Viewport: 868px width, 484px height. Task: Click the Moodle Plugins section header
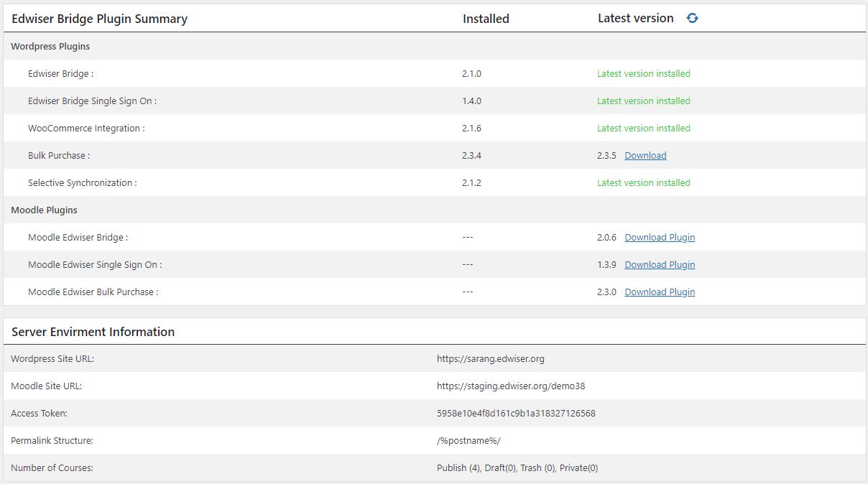tap(44, 210)
